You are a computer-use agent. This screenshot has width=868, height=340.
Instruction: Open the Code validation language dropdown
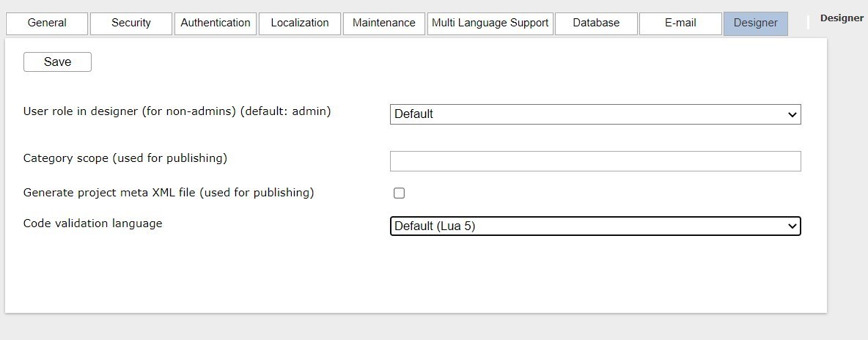click(x=595, y=226)
